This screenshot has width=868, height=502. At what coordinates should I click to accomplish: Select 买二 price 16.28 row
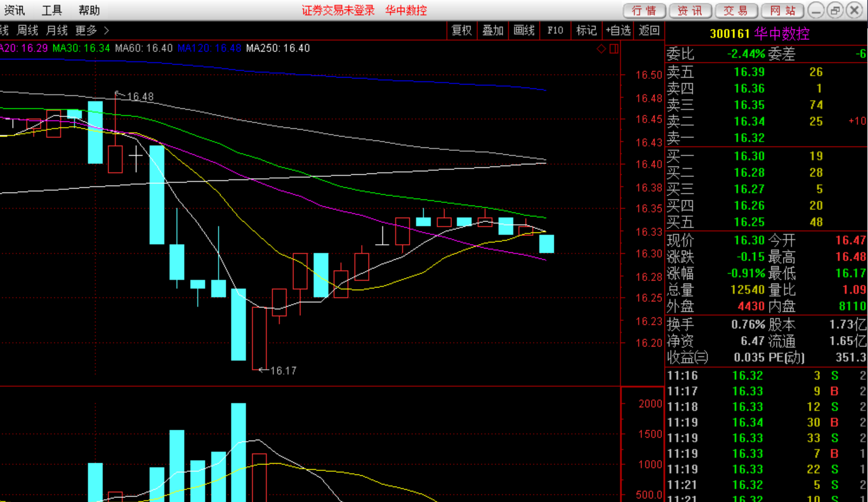click(766, 173)
